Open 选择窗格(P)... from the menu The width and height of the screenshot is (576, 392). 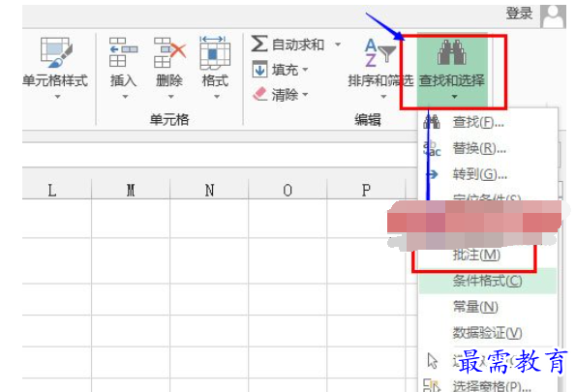coord(488,385)
